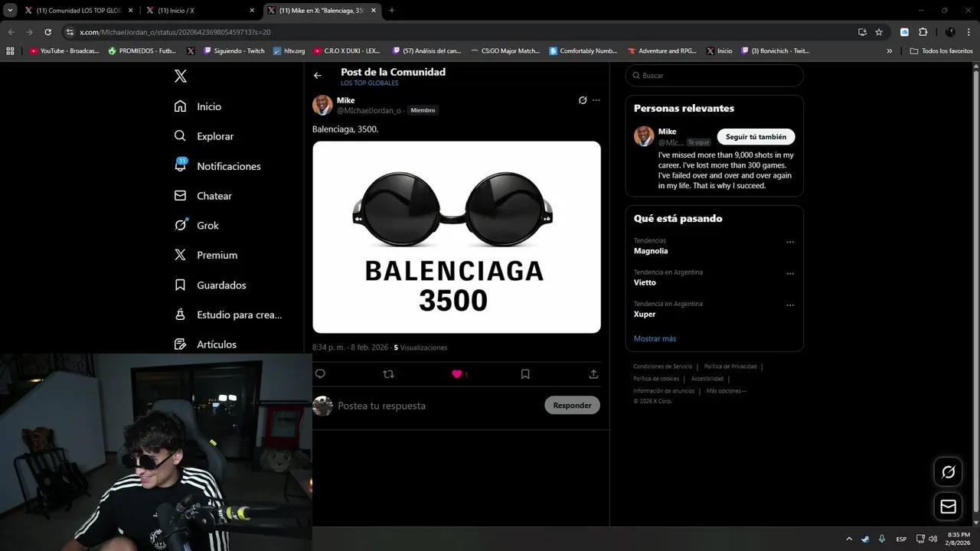Open Chrome apps grid icon
The height and width of the screenshot is (551, 980).
point(10,51)
